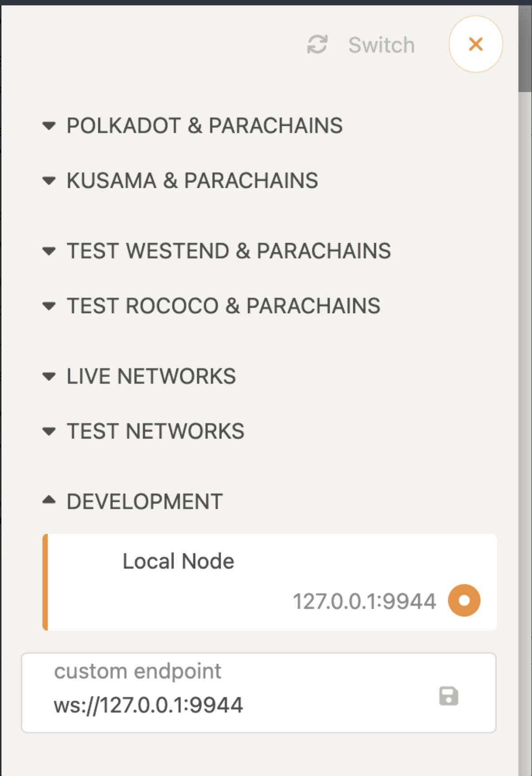This screenshot has height=776, width=532.
Task: Click Switch to apply the selected network
Action: pos(381,44)
